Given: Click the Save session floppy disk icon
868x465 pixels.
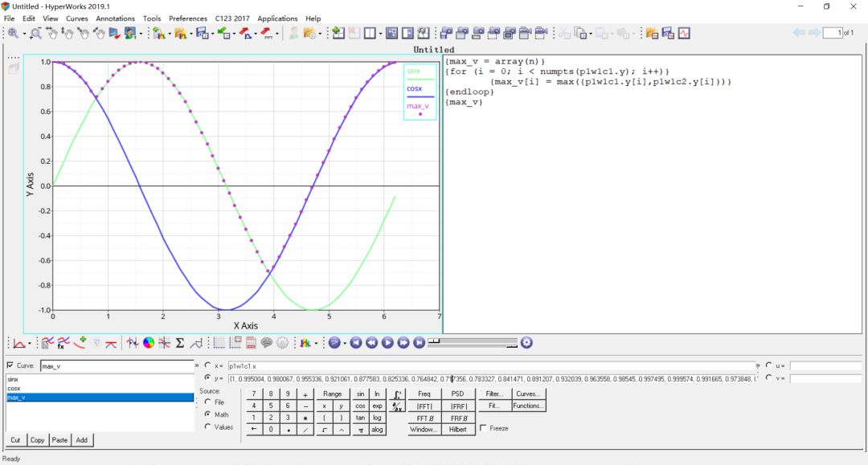Looking at the screenshot, I should pos(202,33).
